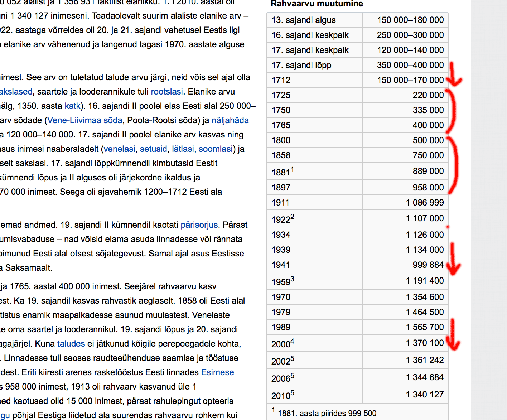Click the population value '500 000'
507x420 pixels.
point(428,140)
